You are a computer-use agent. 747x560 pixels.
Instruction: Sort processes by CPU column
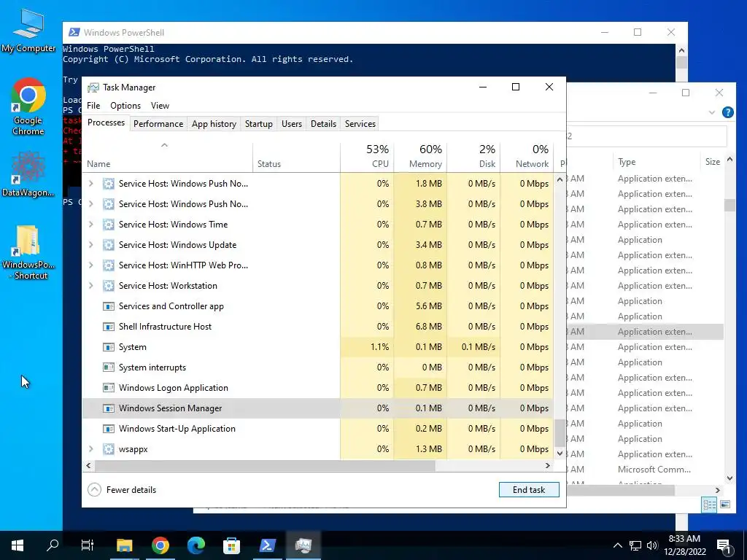click(367, 157)
